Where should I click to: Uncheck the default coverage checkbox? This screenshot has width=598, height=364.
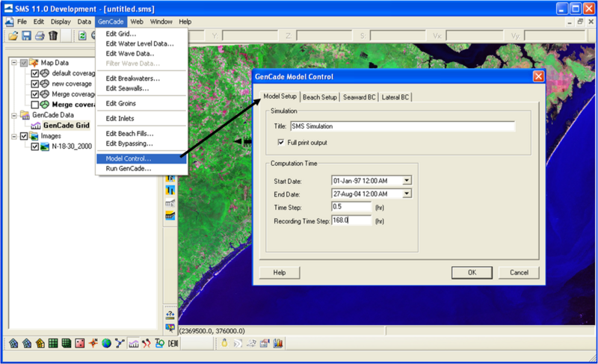pyautogui.click(x=34, y=73)
